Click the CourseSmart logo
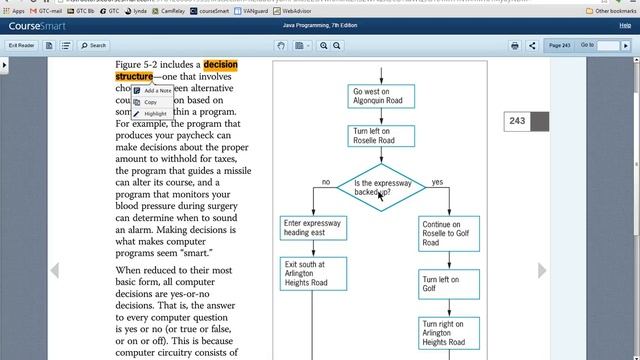640x360 pixels. point(37,26)
